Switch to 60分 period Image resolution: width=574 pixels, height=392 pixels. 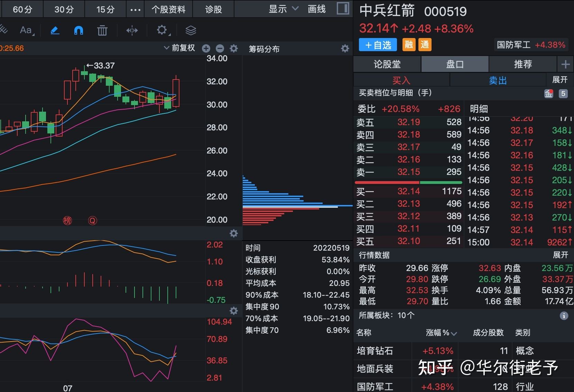[22, 9]
